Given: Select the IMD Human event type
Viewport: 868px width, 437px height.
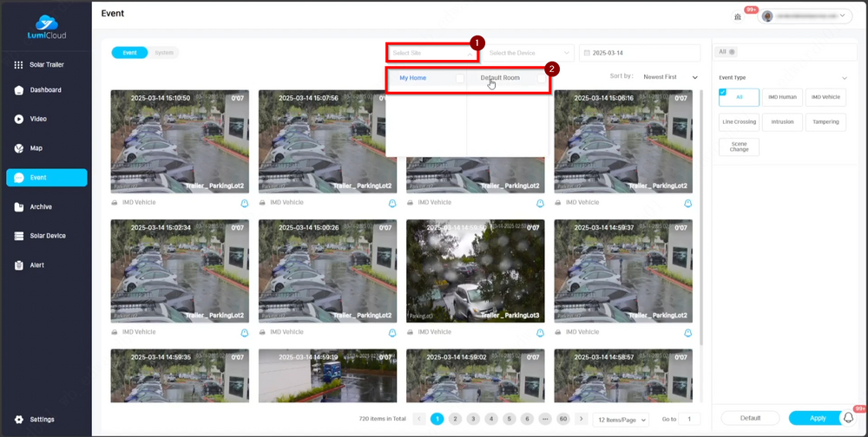Looking at the screenshot, I should pyautogui.click(x=782, y=97).
